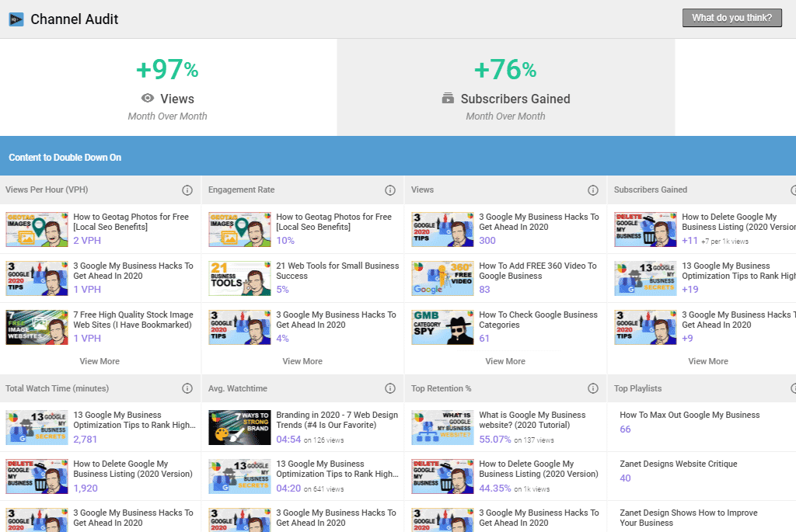Image resolution: width=796 pixels, height=532 pixels.
Task: Click the eye icon beside Views stat
Action: pyautogui.click(x=148, y=99)
